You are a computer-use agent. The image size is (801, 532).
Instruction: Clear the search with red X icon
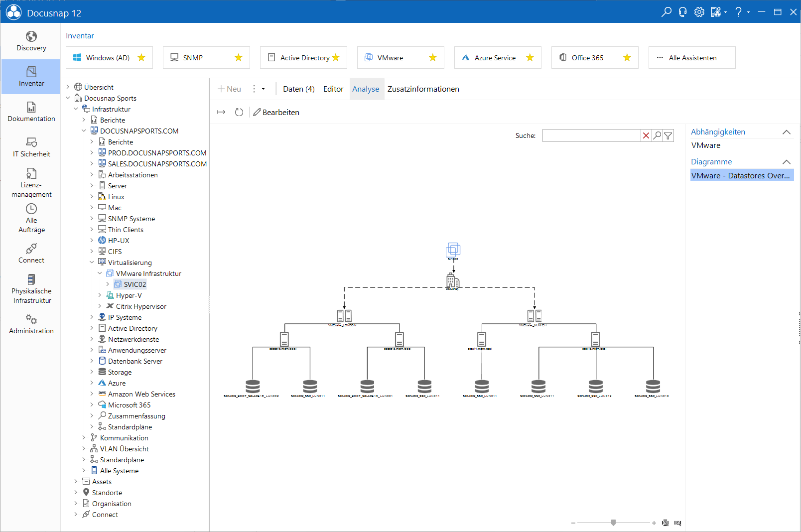pos(646,135)
